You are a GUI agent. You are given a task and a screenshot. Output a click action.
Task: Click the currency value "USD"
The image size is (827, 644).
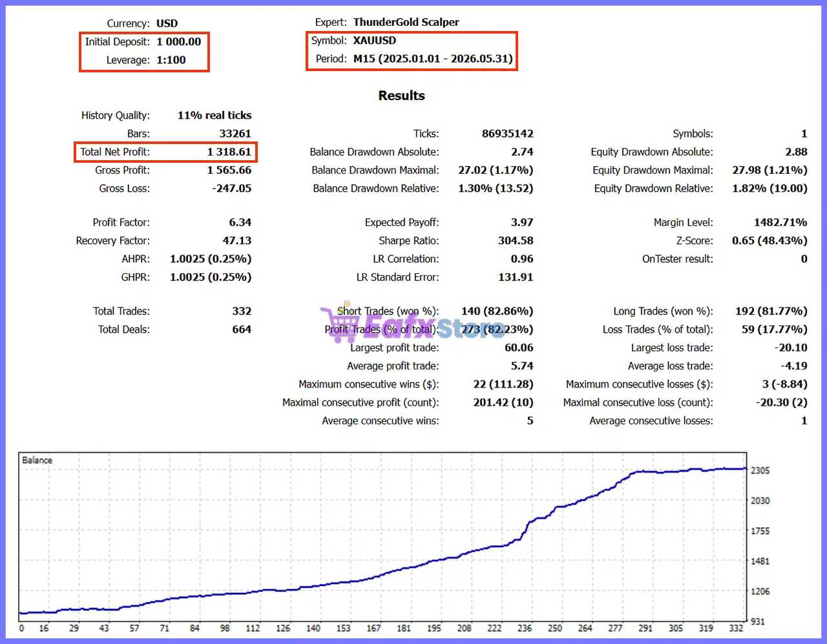coord(167,23)
